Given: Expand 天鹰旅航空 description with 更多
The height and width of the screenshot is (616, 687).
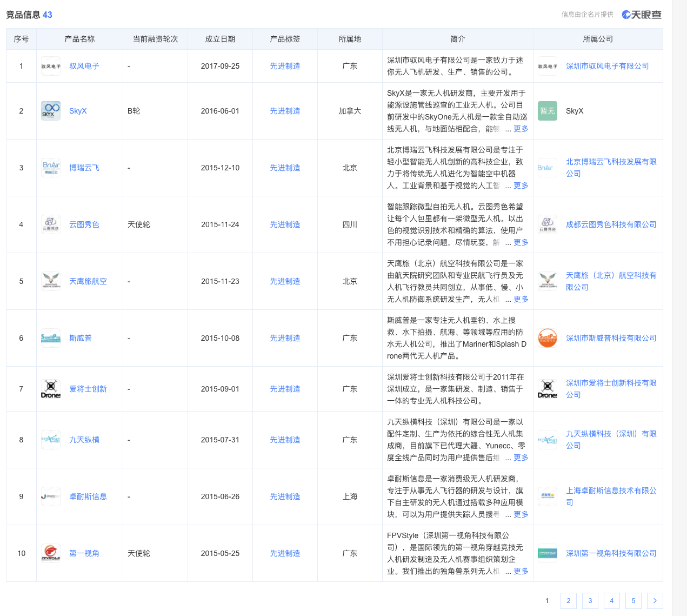Looking at the screenshot, I should (521, 299).
